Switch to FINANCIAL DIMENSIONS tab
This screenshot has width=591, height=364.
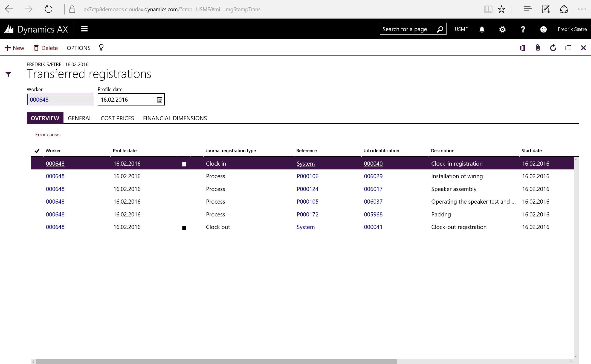[x=175, y=118]
